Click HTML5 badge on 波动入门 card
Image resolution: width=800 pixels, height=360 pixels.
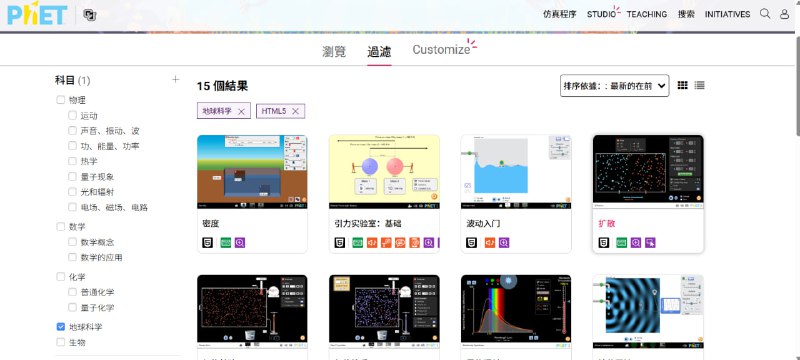[471, 243]
